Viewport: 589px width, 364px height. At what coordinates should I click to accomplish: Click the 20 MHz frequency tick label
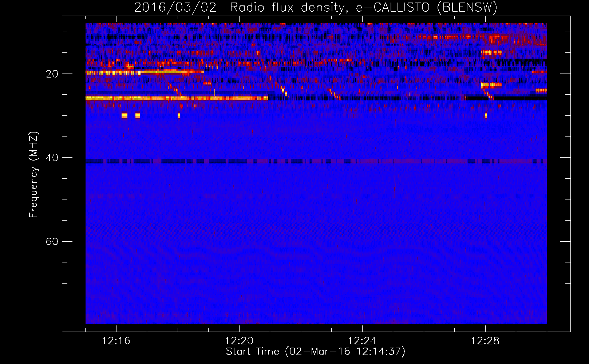pos(52,74)
